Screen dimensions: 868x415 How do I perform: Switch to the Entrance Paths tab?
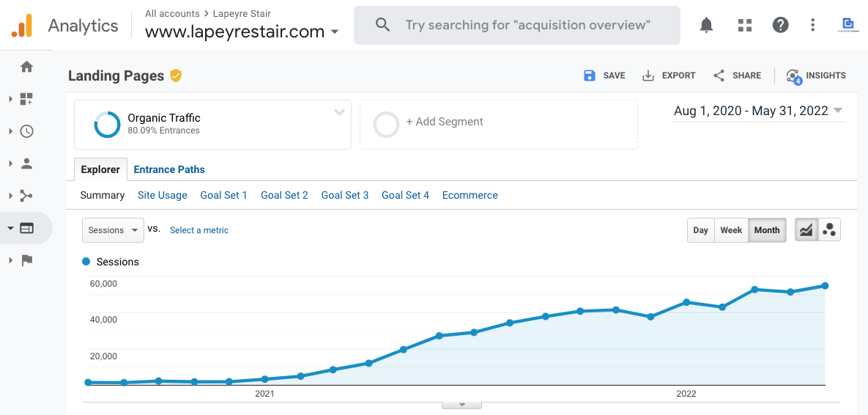point(169,169)
